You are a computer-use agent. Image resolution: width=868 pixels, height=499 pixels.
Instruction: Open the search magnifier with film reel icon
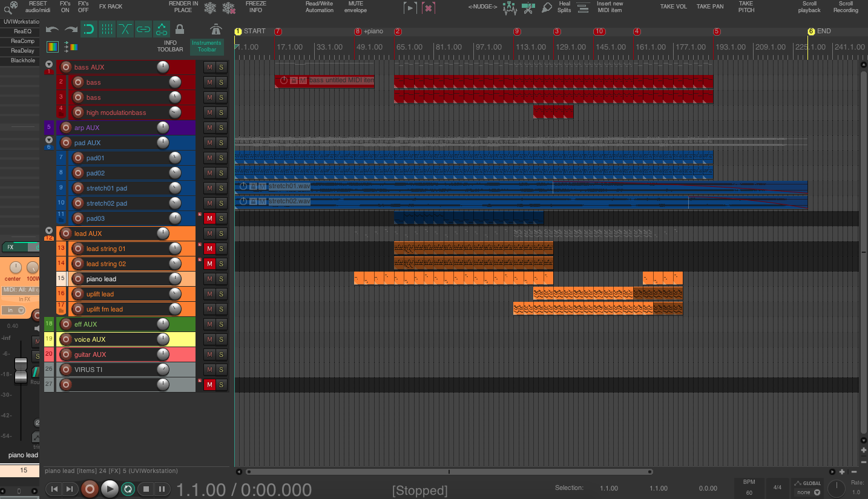(10, 8)
